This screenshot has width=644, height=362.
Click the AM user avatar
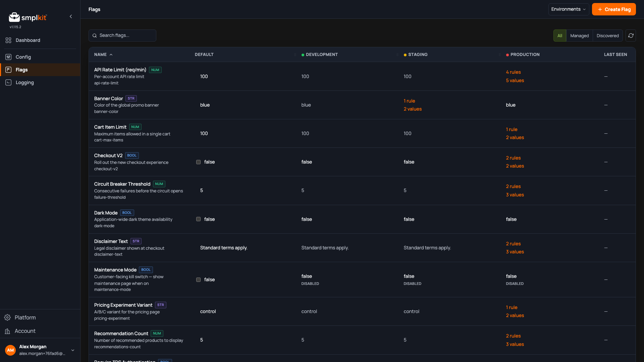10,350
